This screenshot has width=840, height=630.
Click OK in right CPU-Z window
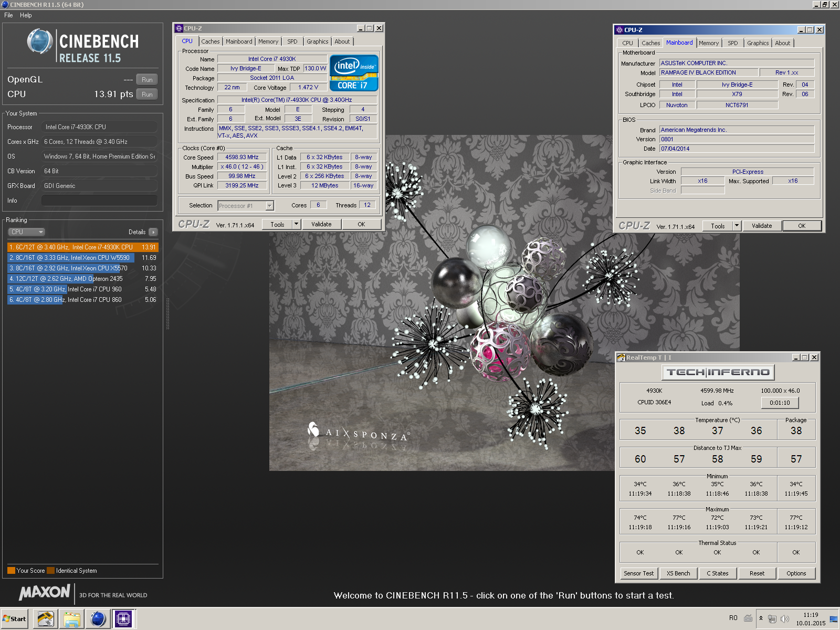pos(802,226)
